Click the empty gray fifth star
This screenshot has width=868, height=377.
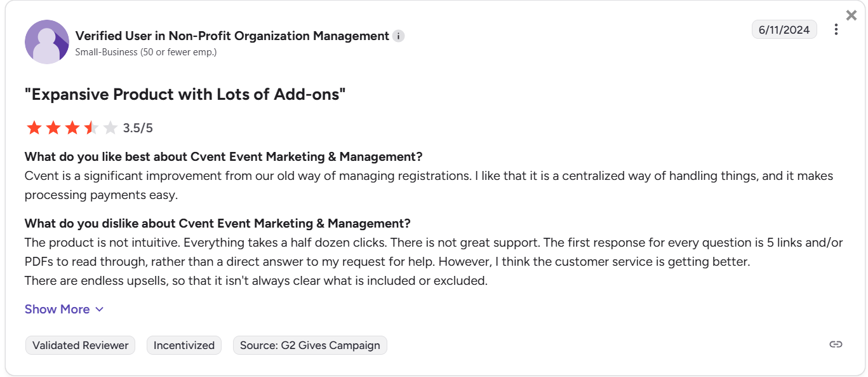(x=110, y=128)
